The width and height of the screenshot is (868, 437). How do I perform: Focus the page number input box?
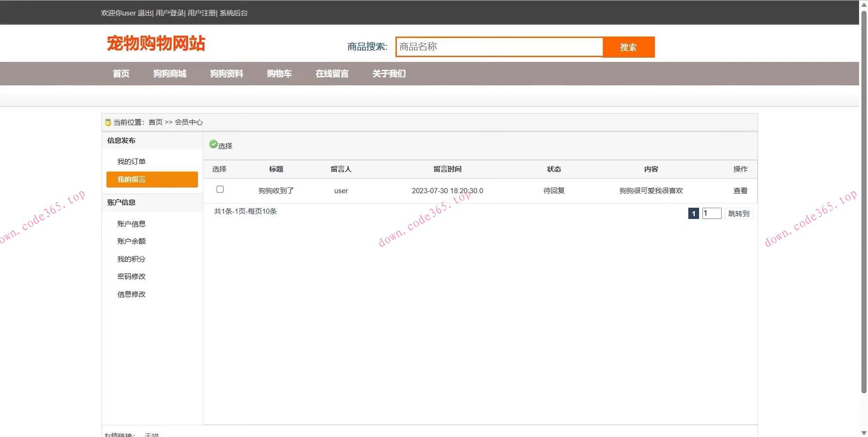[711, 214]
